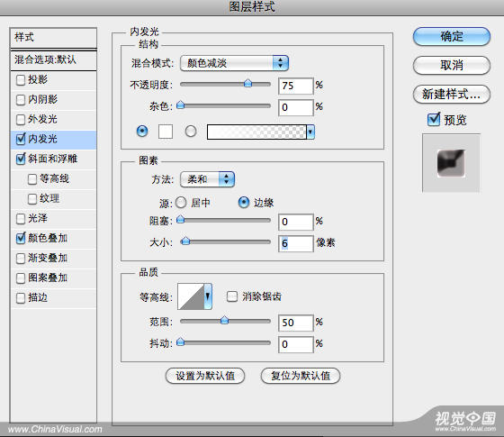Click the 大小 size slider handle

coord(185,241)
